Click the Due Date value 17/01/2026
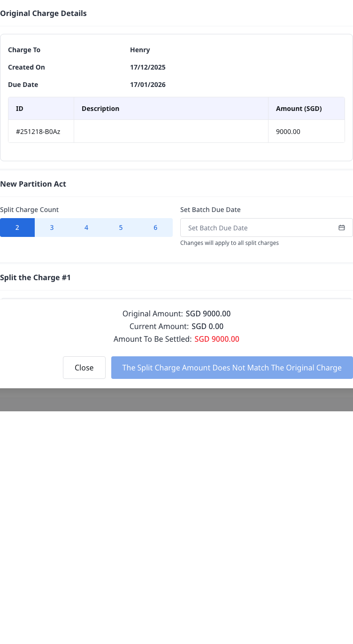Screen dimensions: 353x644 148,85
